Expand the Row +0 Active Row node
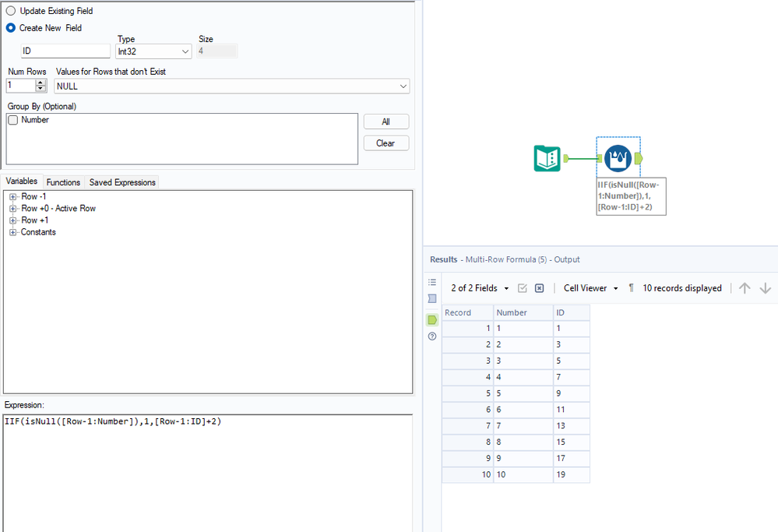The width and height of the screenshot is (778, 532). coord(13,209)
